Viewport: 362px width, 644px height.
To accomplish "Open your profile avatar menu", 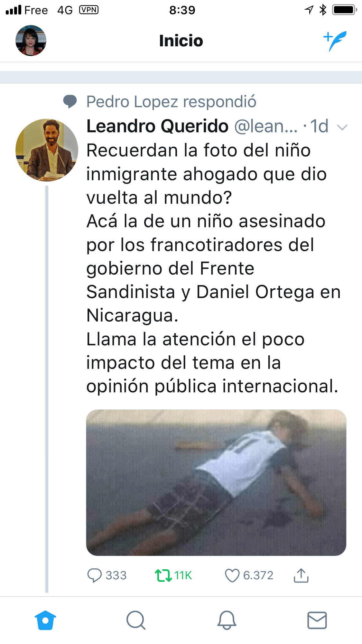I will click(x=31, y=41).
